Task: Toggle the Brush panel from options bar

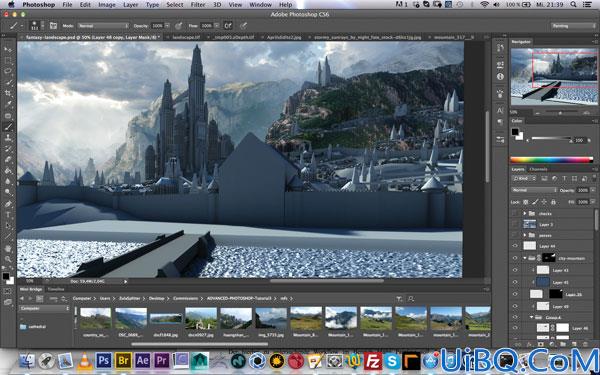Action: (53, 26)
